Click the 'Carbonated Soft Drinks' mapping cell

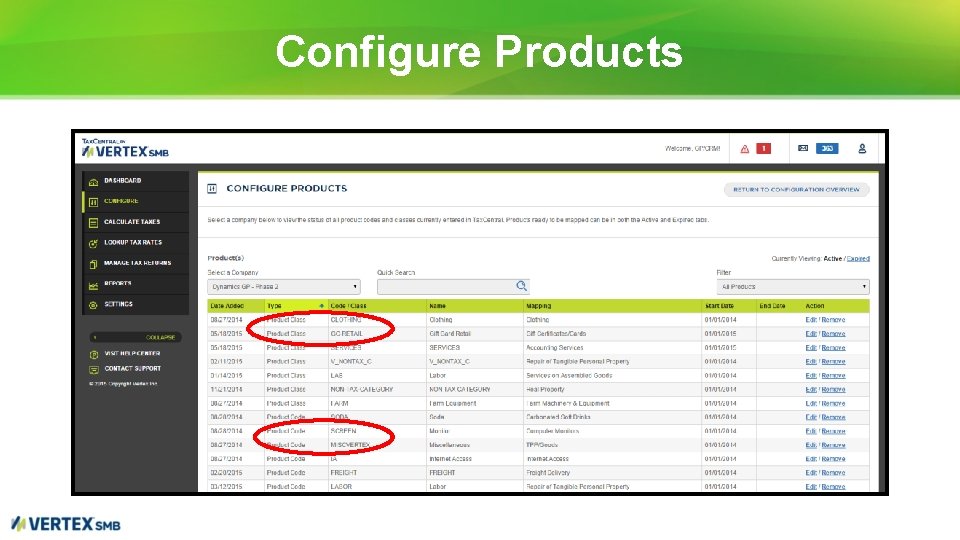pyautogui.click(x=558, y=417)
